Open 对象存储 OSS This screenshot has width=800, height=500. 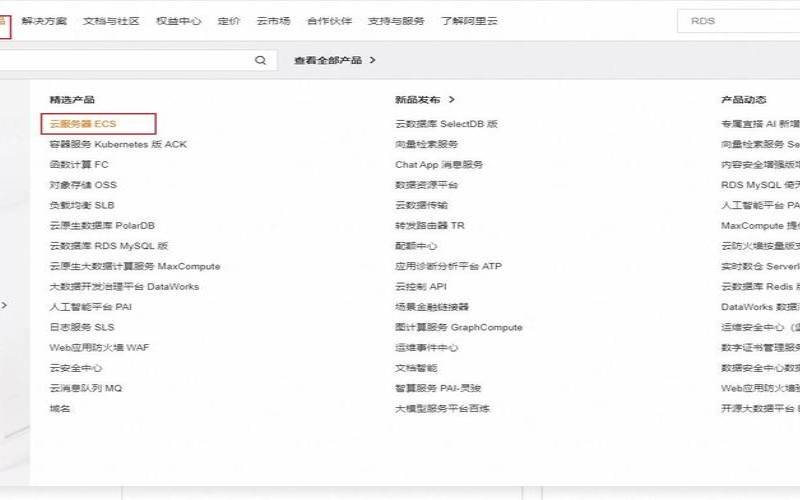83,185
